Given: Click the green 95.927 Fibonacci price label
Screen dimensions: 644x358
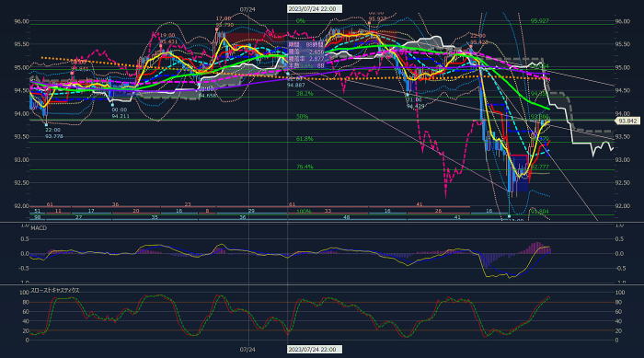Looking at the screenshot, I should [x=540, y=20].
